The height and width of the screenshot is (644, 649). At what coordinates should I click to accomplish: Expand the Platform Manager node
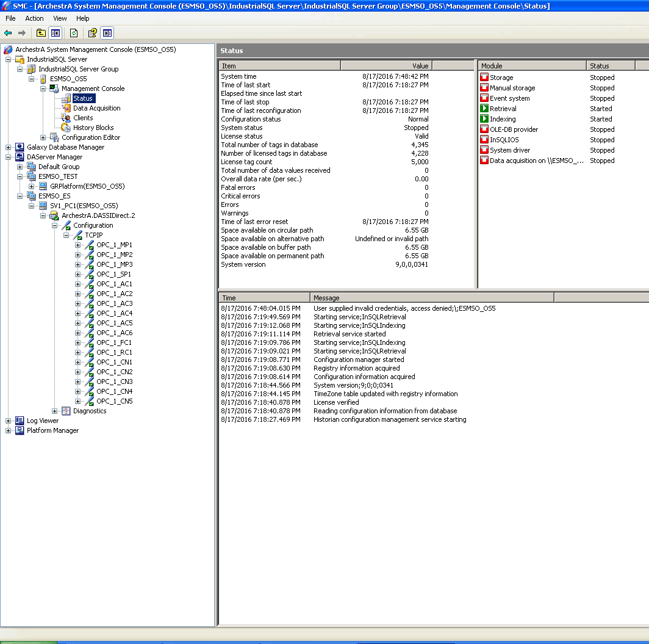coord(8,430)
